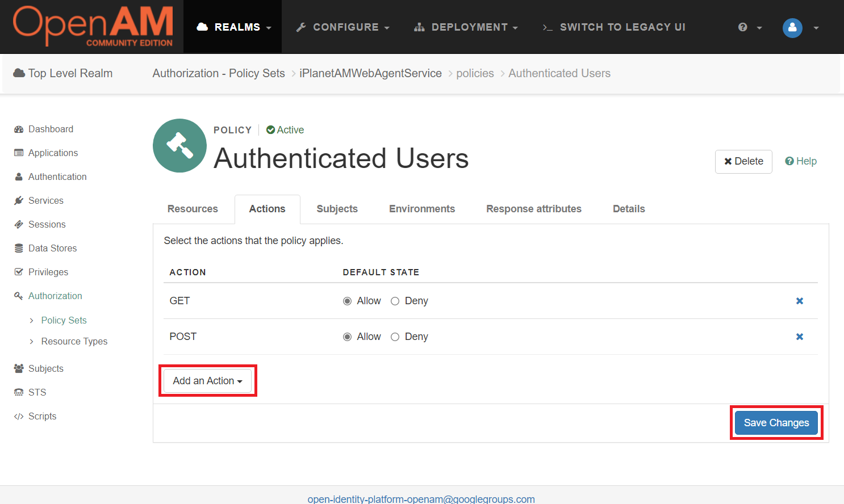
Task: Remove the POST action with its X icon
Action: 800,337
